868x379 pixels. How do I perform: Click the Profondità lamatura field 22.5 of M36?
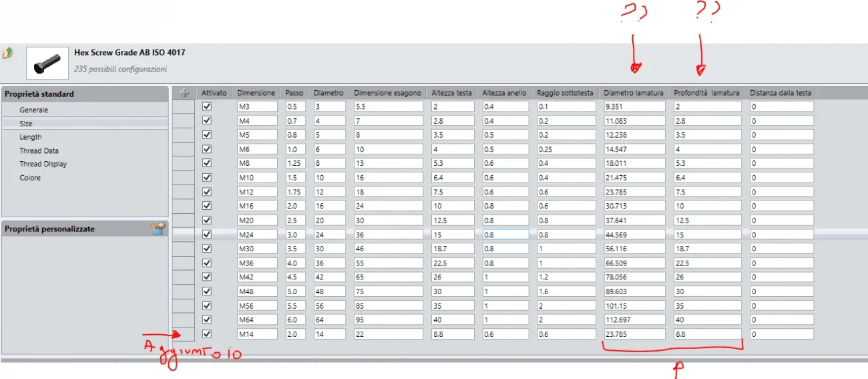[x=708, y=263]
